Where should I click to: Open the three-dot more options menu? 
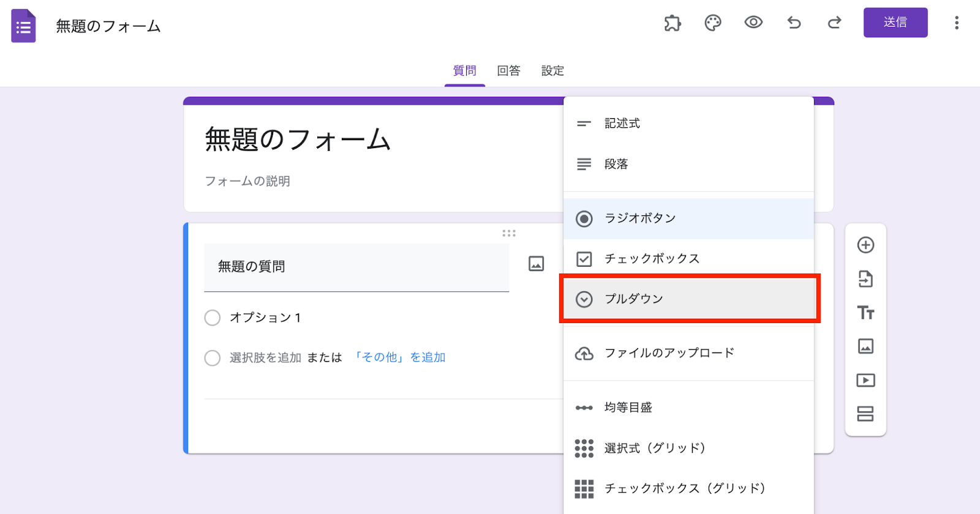(x=956, y=23)
